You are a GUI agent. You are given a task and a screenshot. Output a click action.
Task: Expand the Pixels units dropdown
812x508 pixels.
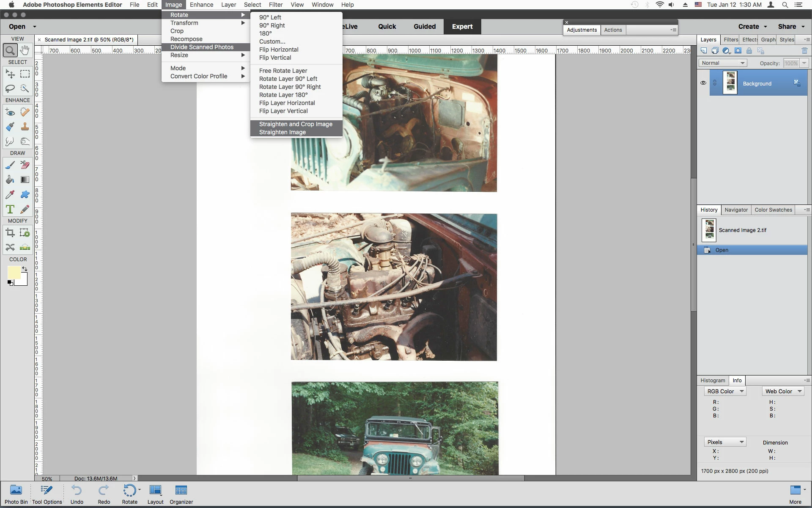click(x=725, y=442)
